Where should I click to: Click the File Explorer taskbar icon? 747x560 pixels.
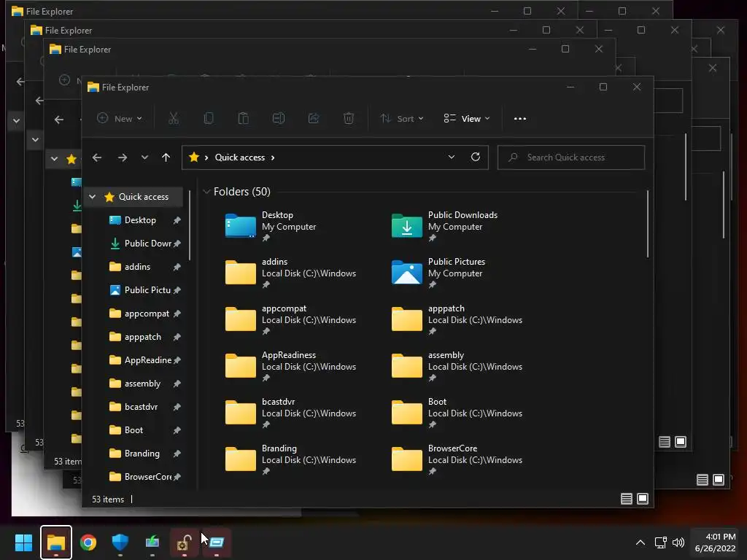pyautogui.click(x=55, y=542)
